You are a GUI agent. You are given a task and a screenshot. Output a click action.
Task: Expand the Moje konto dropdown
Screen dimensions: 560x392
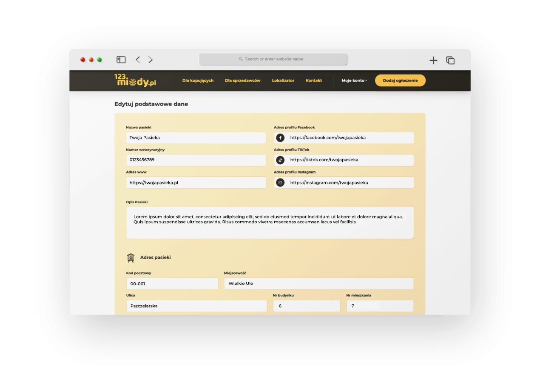point(354,81)
